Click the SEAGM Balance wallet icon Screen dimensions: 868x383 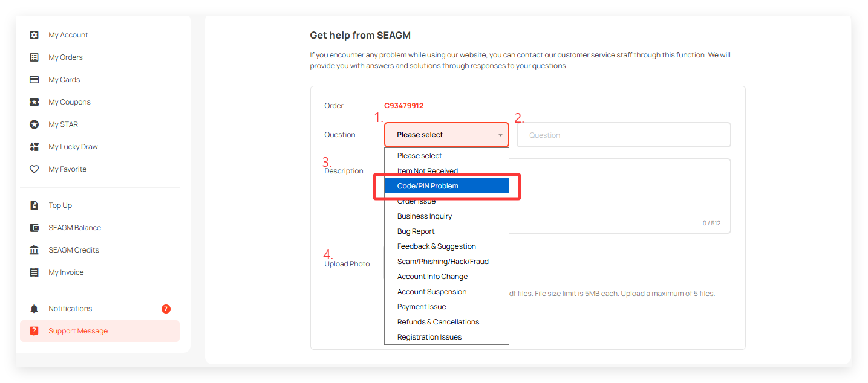pos(34,228)
